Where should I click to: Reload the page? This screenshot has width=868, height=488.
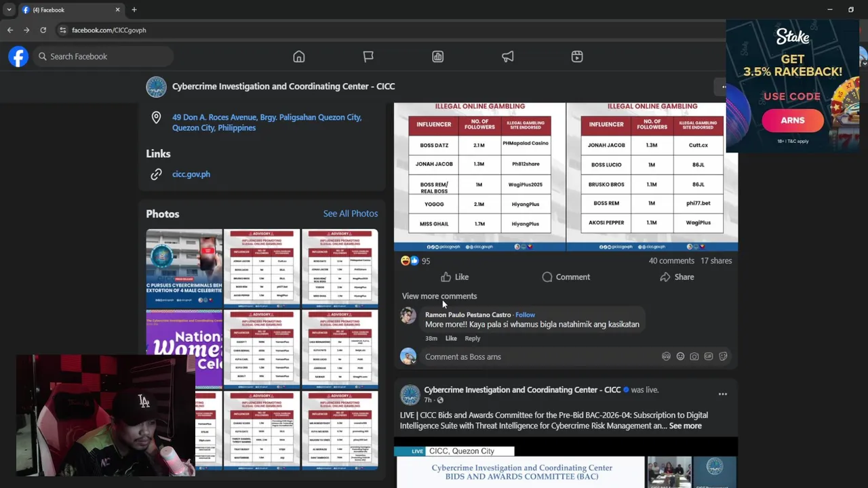click(43, 30)
